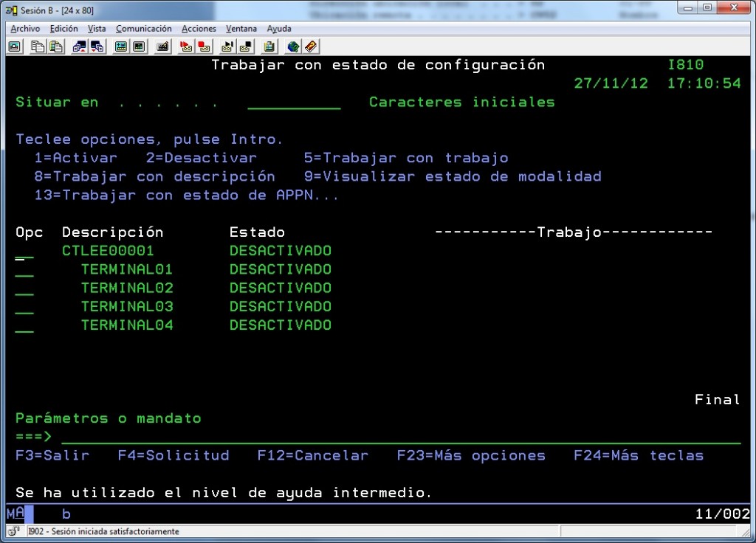This screenshot has width=756, height=543.
Task: Click the system name I810
Action: (x=686, y=65)
